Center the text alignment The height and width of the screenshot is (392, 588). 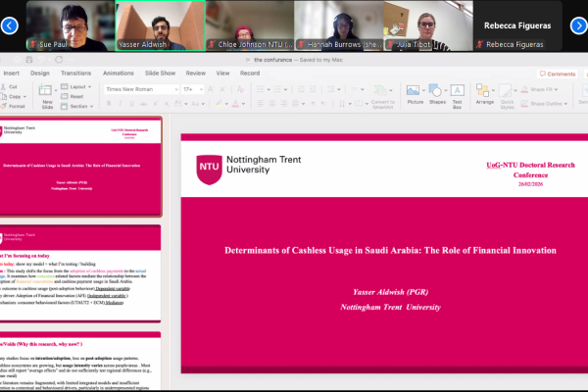coord(272,103)
